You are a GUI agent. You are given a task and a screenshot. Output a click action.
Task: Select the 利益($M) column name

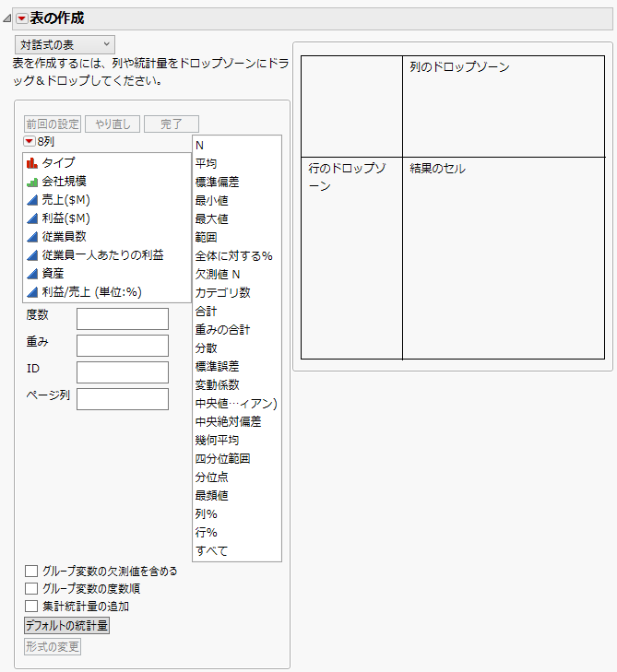[66, 218]
